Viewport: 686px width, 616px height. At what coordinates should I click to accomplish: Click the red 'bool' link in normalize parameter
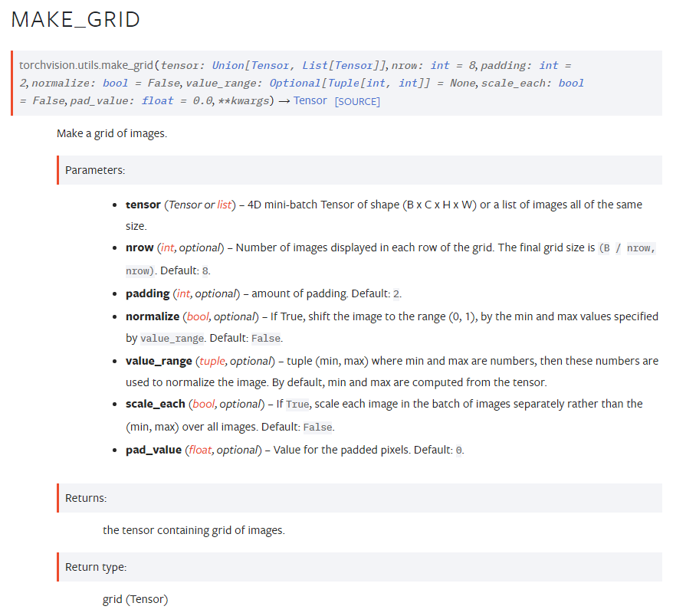pos(198,316)
